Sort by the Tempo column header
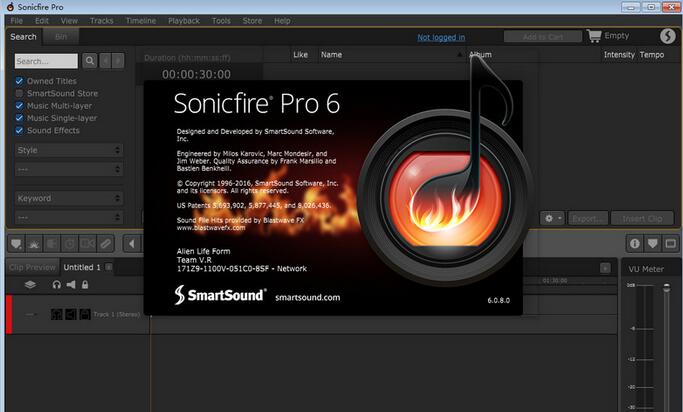683x412 pixels. (x=652, y=55)
